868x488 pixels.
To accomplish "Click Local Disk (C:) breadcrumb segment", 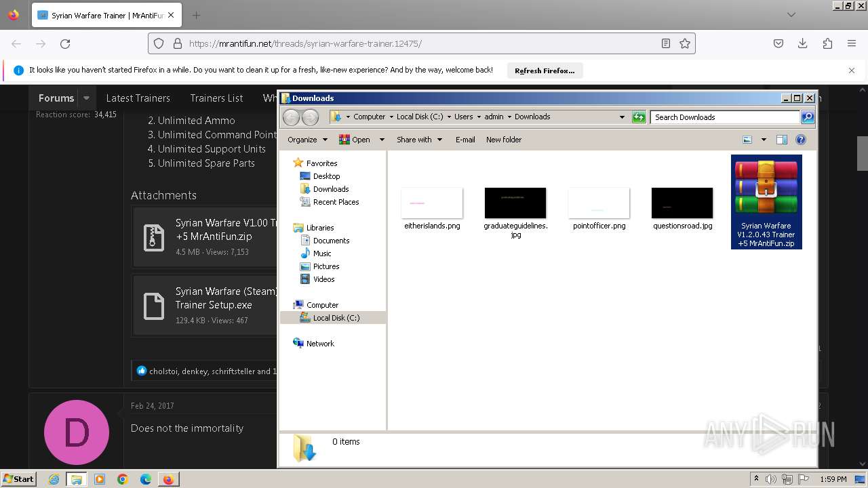I will point(420,117).
